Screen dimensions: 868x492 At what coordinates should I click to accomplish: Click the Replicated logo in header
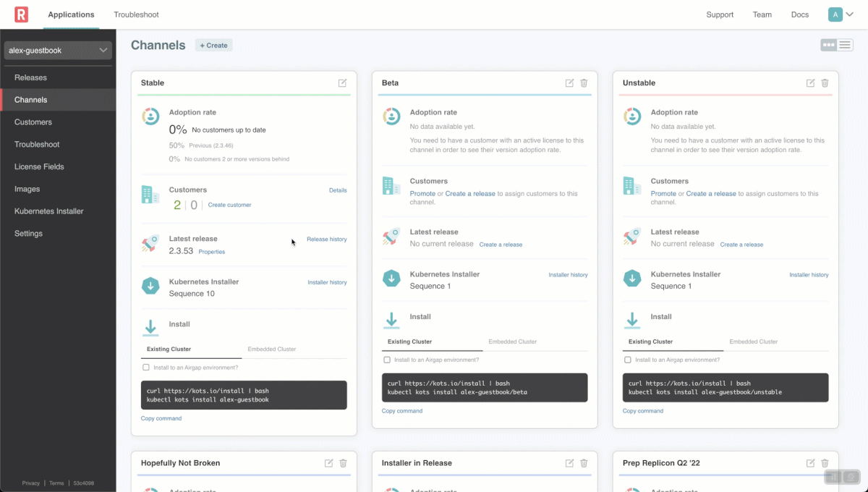click(21, 14)
